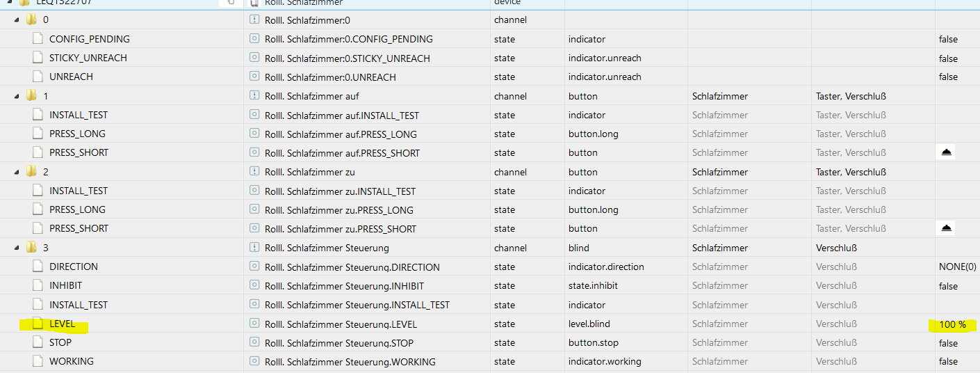This screenshot has height=373, width=980.
Task: Click 'indicator.unreach' role in 'Schlafzimmer:0.UNREACH' row
Action: tap(605, 77)
